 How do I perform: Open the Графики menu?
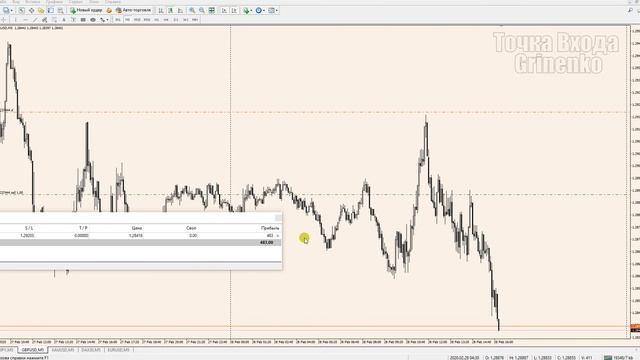pos(54,2)
